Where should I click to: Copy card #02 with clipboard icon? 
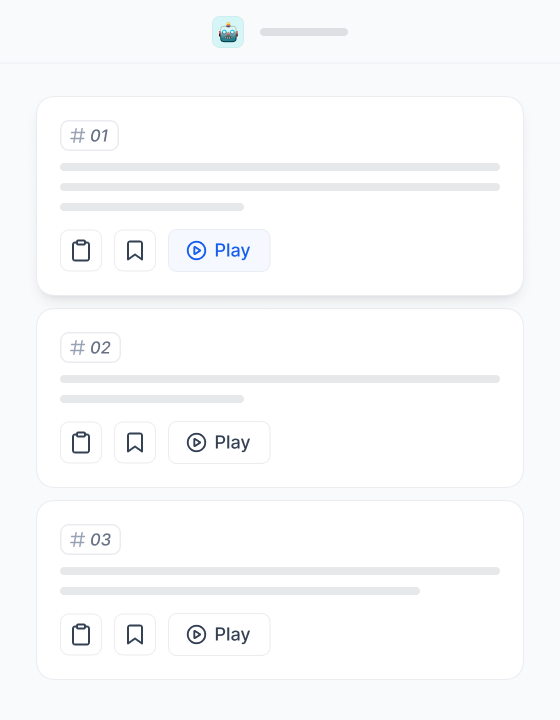click(x=81, y=443)
